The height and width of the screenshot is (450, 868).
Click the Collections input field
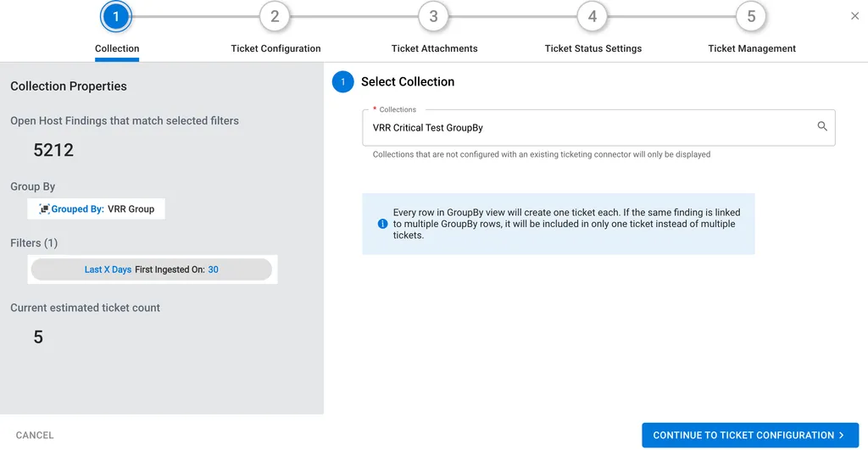[598, 128]
